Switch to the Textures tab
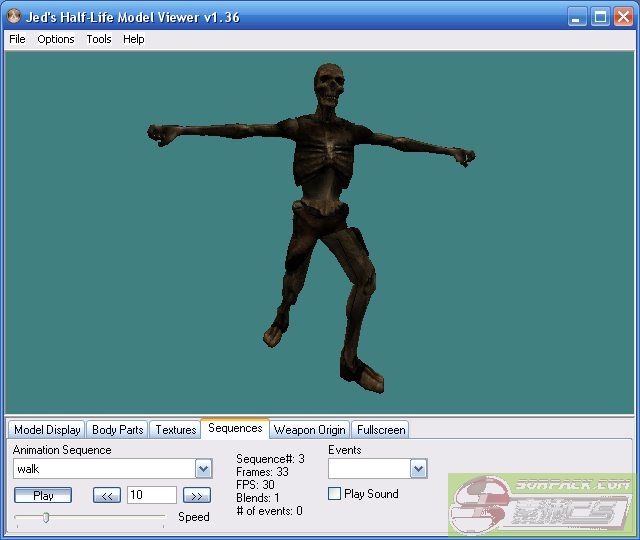Screen dimensions: 640x540 (x=175, y=430)
